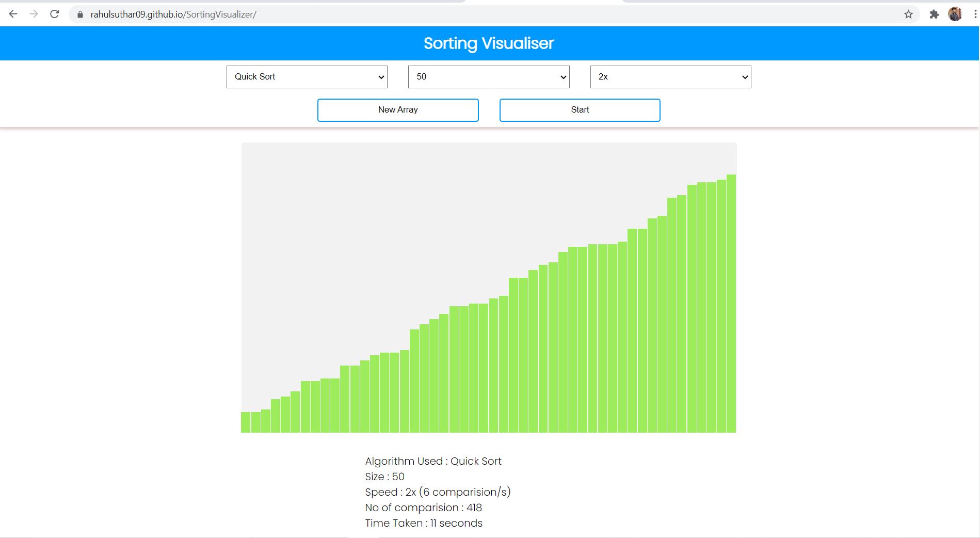Generate a New Array

pos(398,110)
